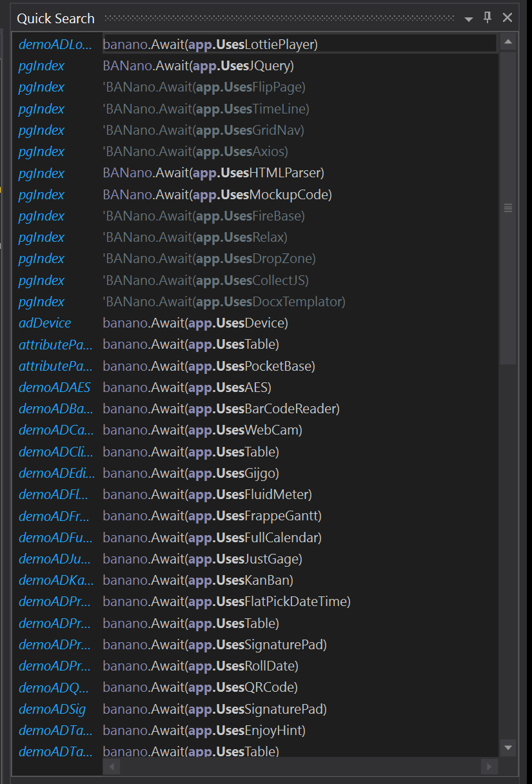Select the UsesDropZone result
Screen dimensions: 532x784
[x=210, y=259]
